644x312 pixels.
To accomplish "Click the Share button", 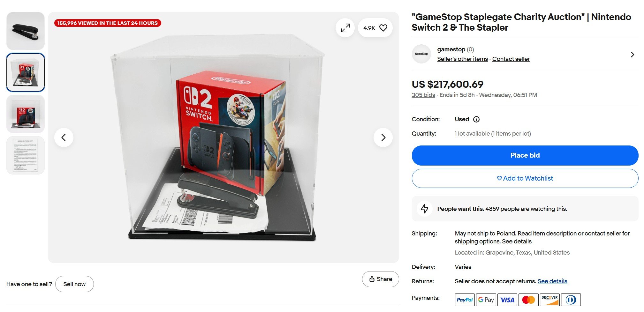I will tap(381, 279).
